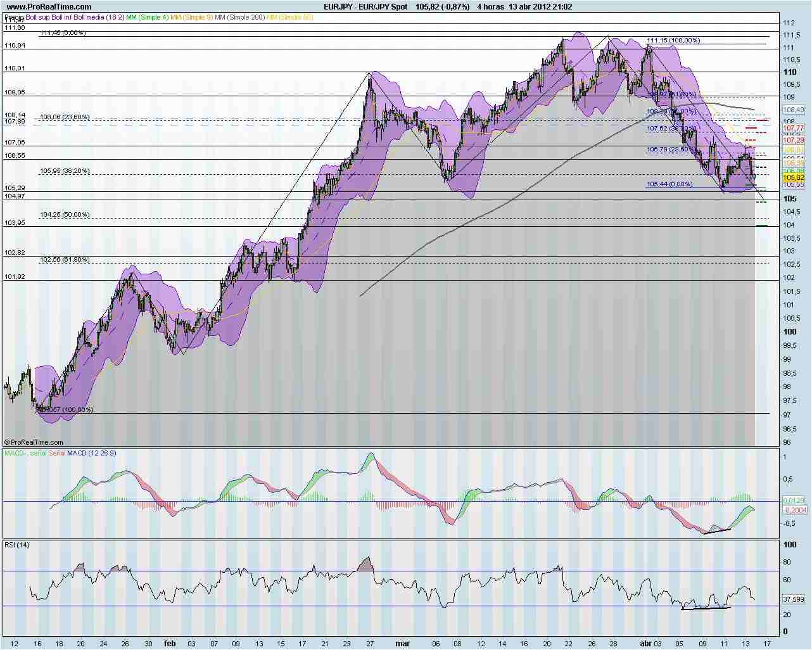The height and width of the screenshot is (650, 812).
Task: Click the mar month label on the time axis
Action: pyautogui.click(x=403, y=643)
